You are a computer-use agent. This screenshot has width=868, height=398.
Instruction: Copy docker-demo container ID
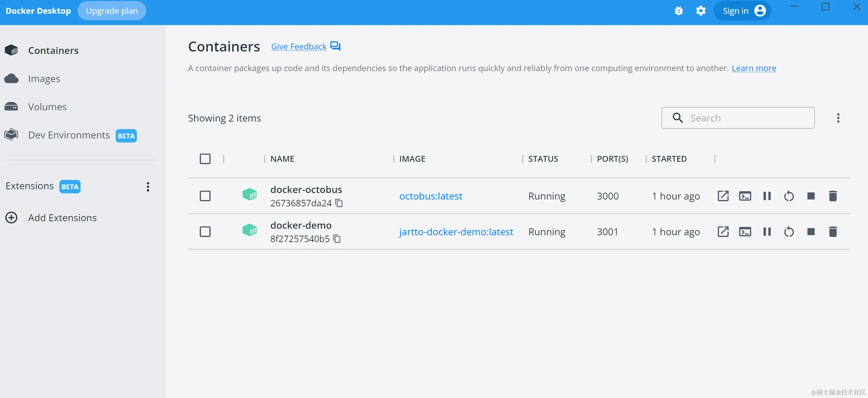click(337, 239)
